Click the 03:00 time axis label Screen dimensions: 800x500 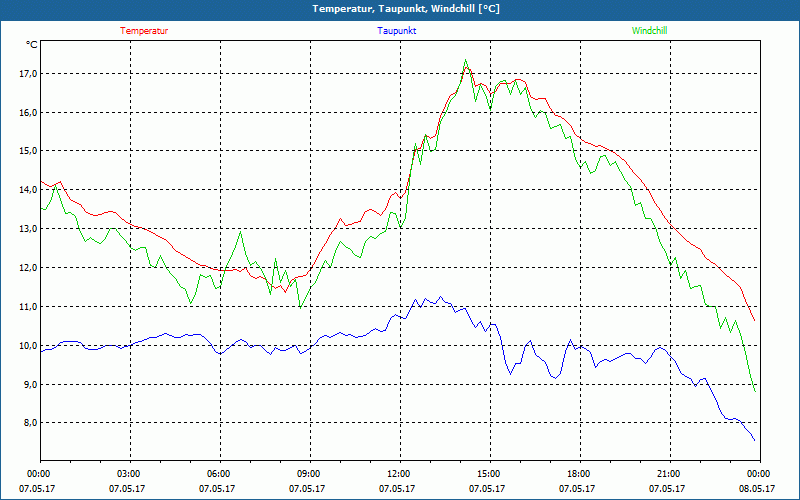point(129,474)
